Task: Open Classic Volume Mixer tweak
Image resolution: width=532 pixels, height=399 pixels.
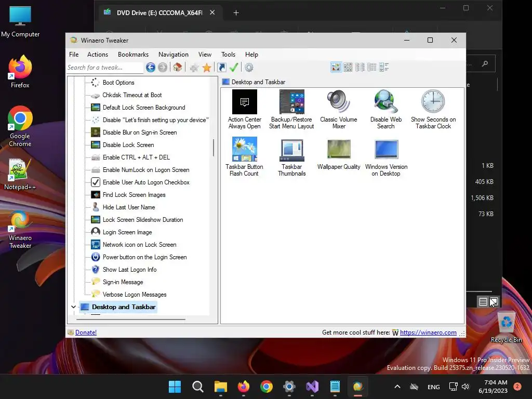Action: tap(339, 110)
